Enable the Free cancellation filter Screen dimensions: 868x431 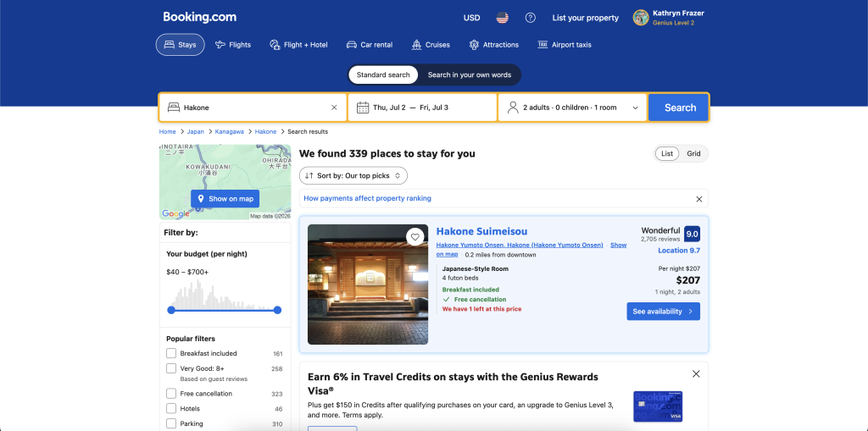pos(171,394)
